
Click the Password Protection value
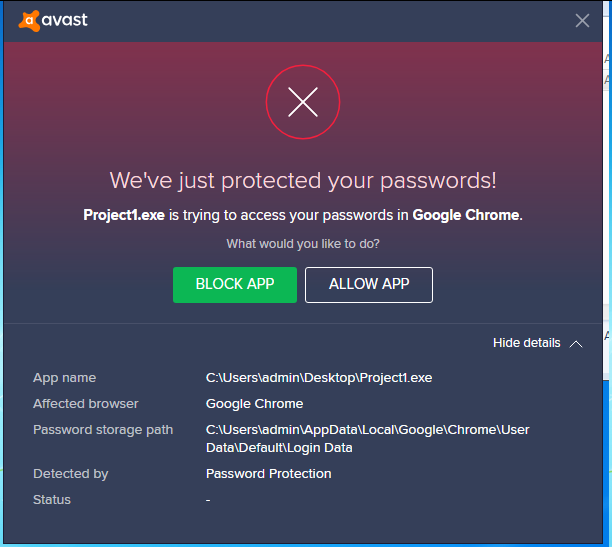point(268,474)
